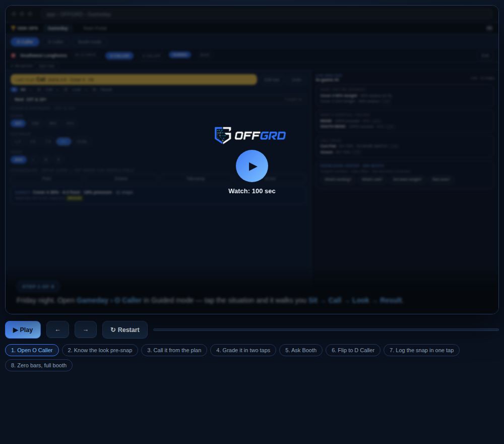Image resolution: width=504 pixels, height=444 pixels.
Task: Click the demo progress bar
Action: pos(326,330)
